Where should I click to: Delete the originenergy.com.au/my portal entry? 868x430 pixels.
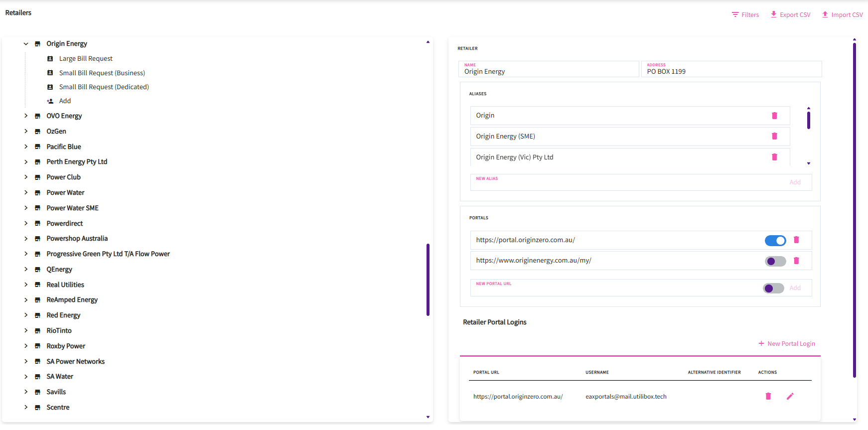(796, 261)
